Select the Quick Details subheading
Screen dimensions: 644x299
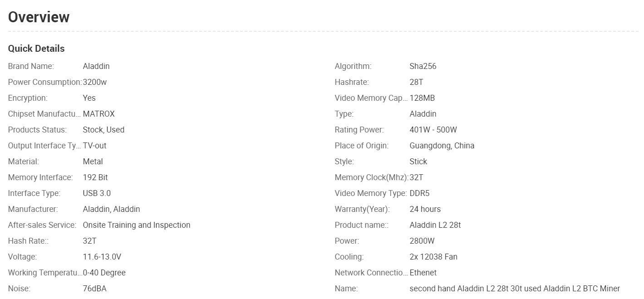[x=36, y=49]
